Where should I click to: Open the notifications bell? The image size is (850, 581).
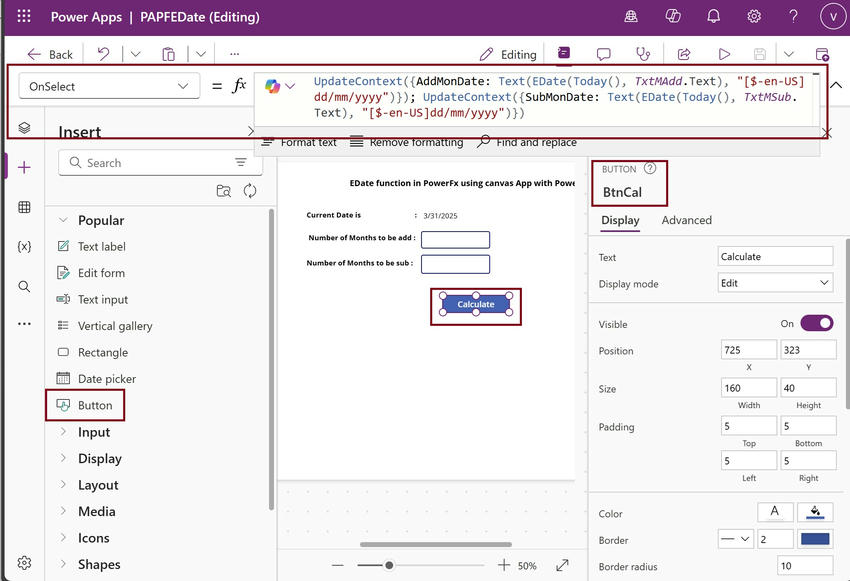coord(713,16)
